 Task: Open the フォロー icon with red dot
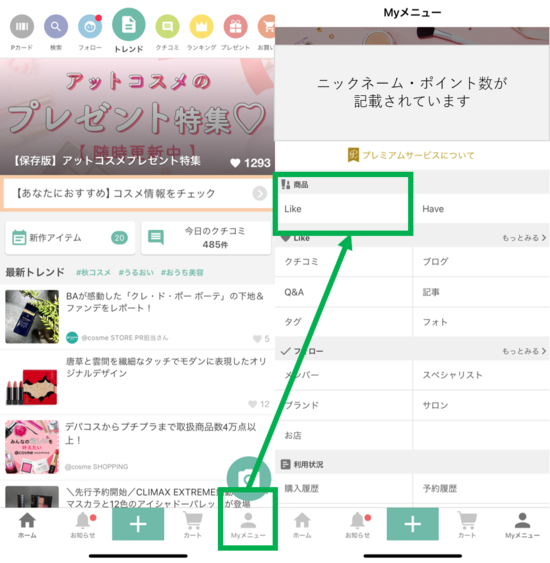click(x=90, y=27)
